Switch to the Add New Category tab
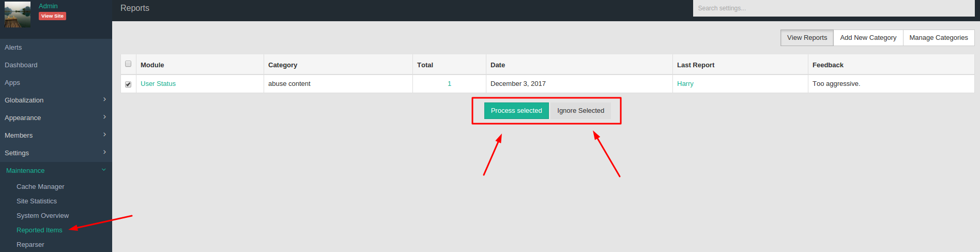Screen dimensions: 980x252 (x=868, y=38)
